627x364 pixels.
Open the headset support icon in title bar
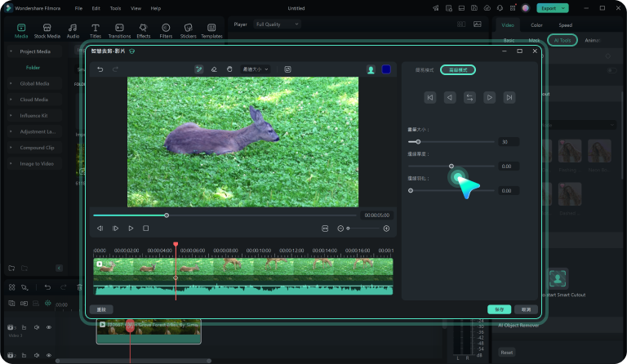tap(500, 8)
